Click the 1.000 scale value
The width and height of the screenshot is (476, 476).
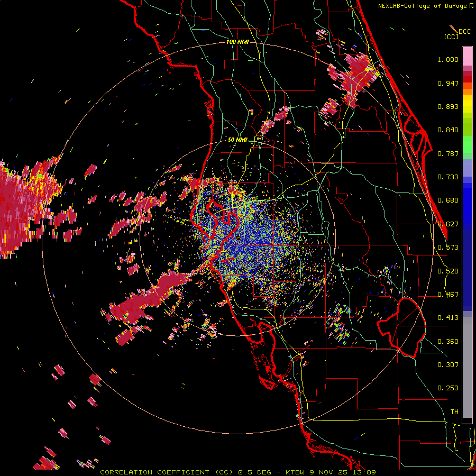coord(448,59)
